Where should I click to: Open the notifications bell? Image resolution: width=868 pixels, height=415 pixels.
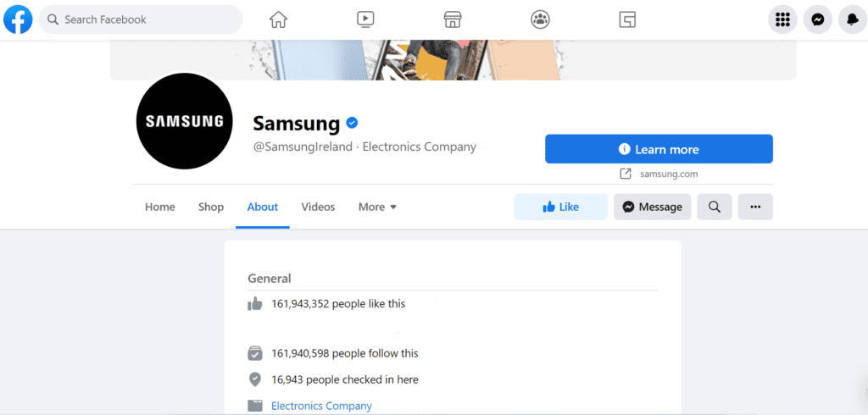pyautogui.click(x=853, y=20)
